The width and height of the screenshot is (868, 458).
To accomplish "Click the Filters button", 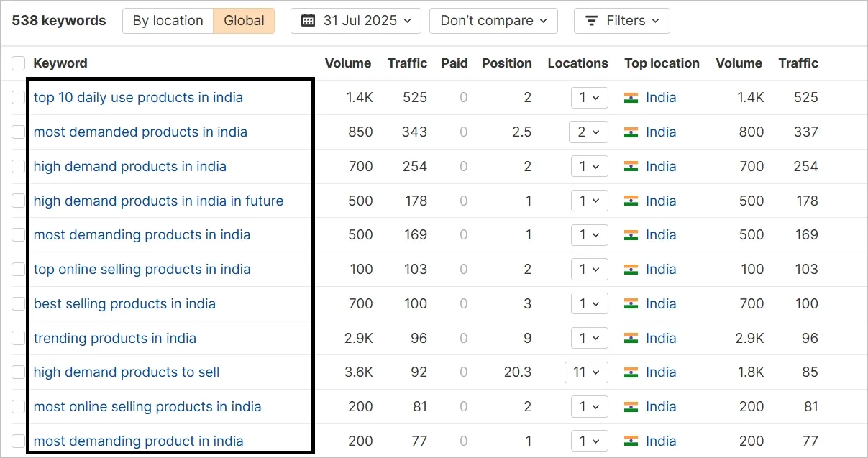I will [621, 20].
